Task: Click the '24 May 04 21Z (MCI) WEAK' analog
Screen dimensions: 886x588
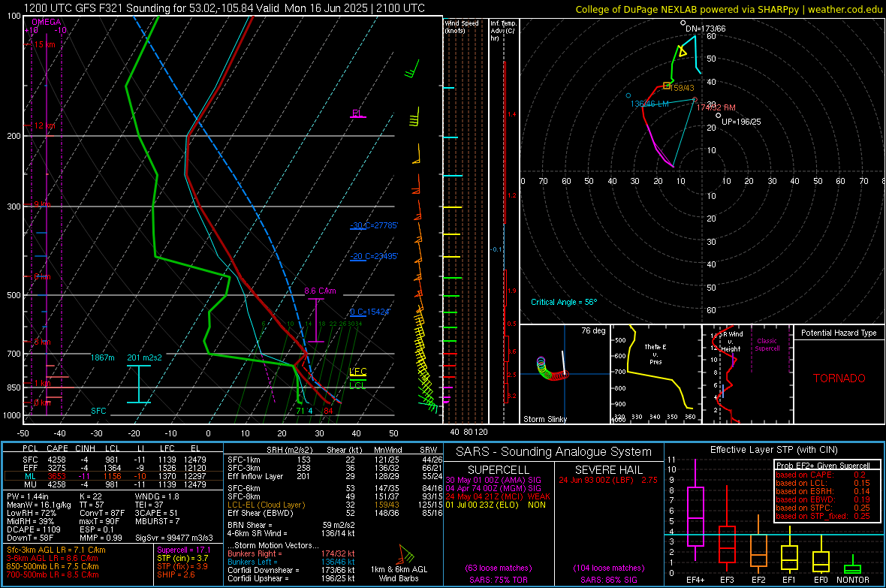Action: tap(497, 496)
